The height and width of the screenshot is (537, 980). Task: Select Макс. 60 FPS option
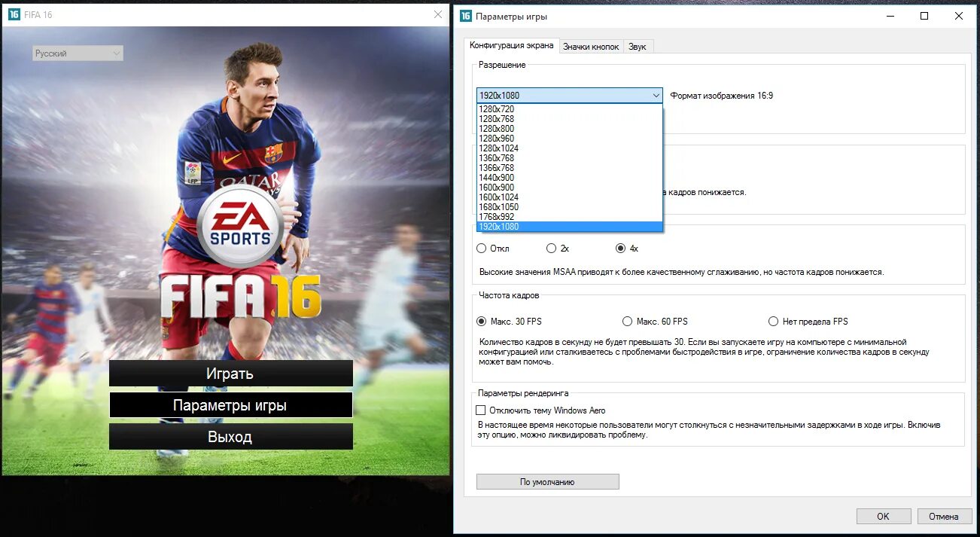628,322
